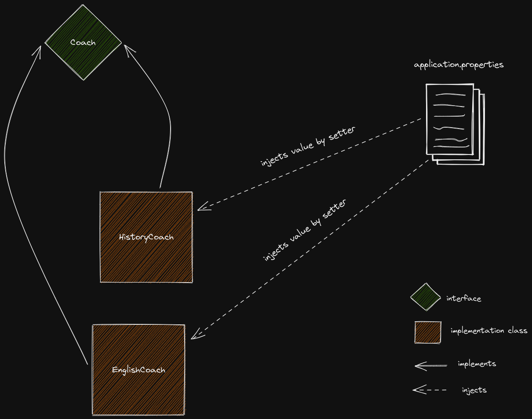Select the upper injects value by setter label
Screen dimensions: 532x419
tap(308, 145)
